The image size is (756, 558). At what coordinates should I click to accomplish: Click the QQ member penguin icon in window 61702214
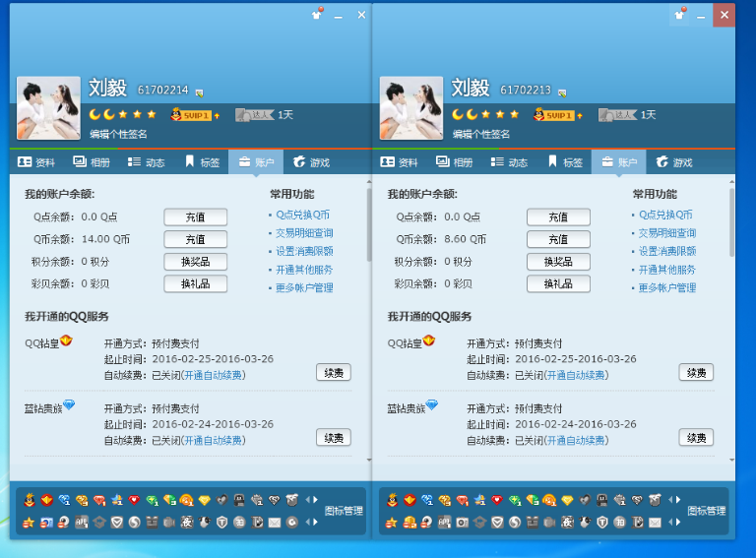(30, 500)
